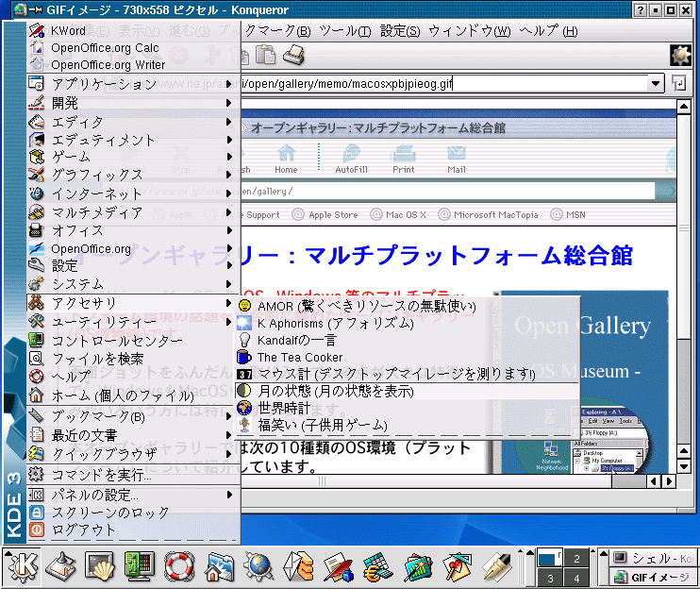The image size is (700, 589).
Task: Select the アクセサリ menu item
Action: tap(133, 303)
